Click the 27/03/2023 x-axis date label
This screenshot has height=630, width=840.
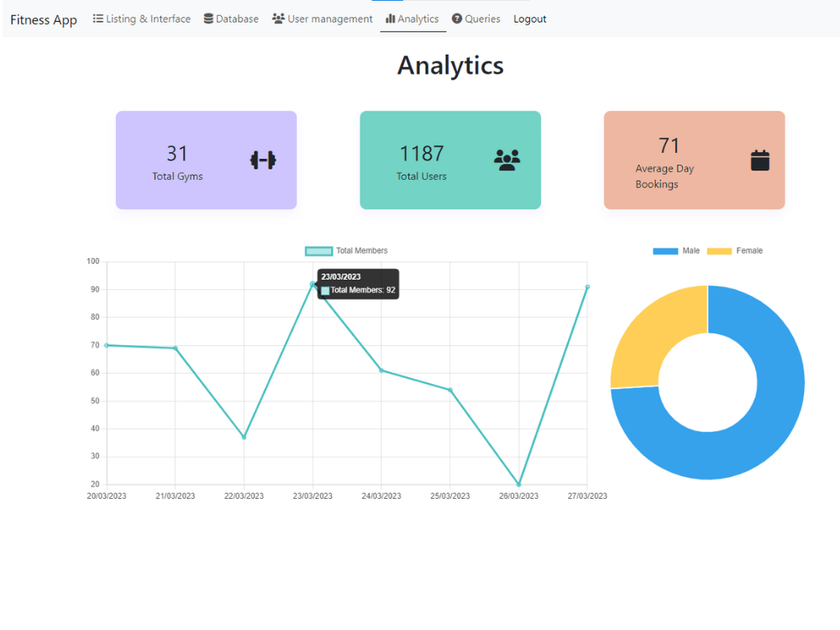588,496
